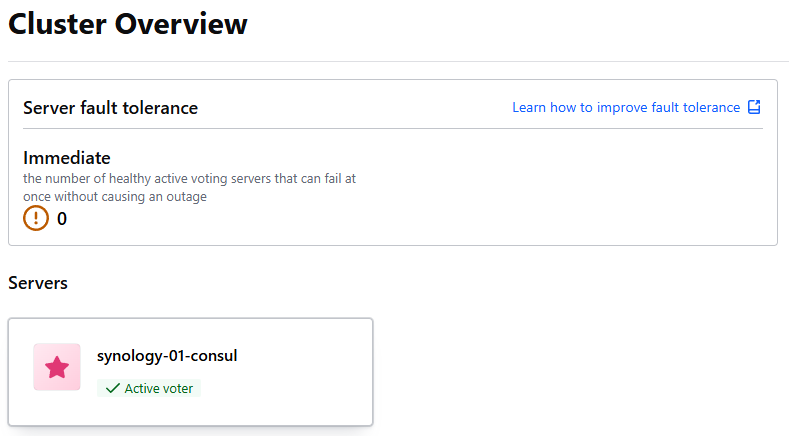Click the external link icon beside Learn link
This screenshot has width=789, height=436.
[755, 107]
